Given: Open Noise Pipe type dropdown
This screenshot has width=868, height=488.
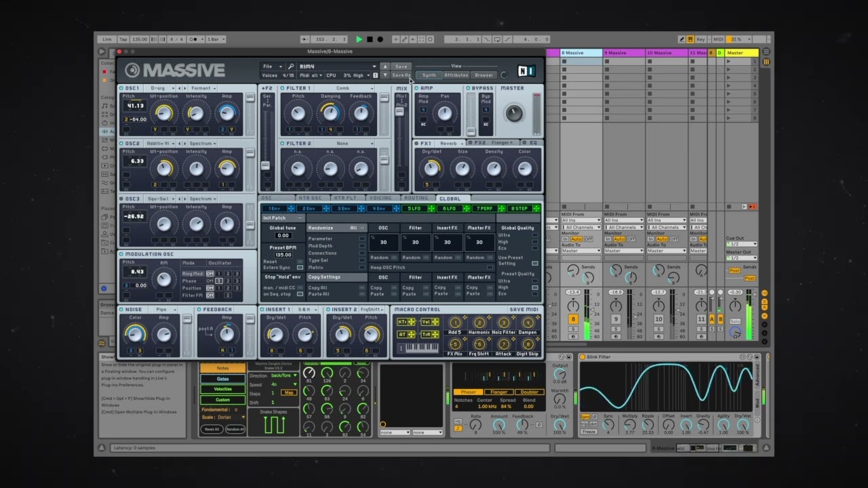Looking at the screenshot, I should pos(161,310).
